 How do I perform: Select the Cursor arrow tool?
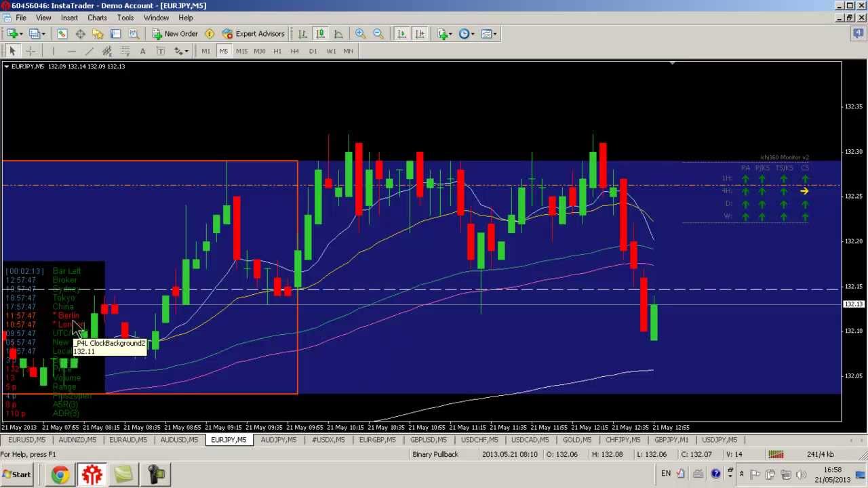coord(12,51)
